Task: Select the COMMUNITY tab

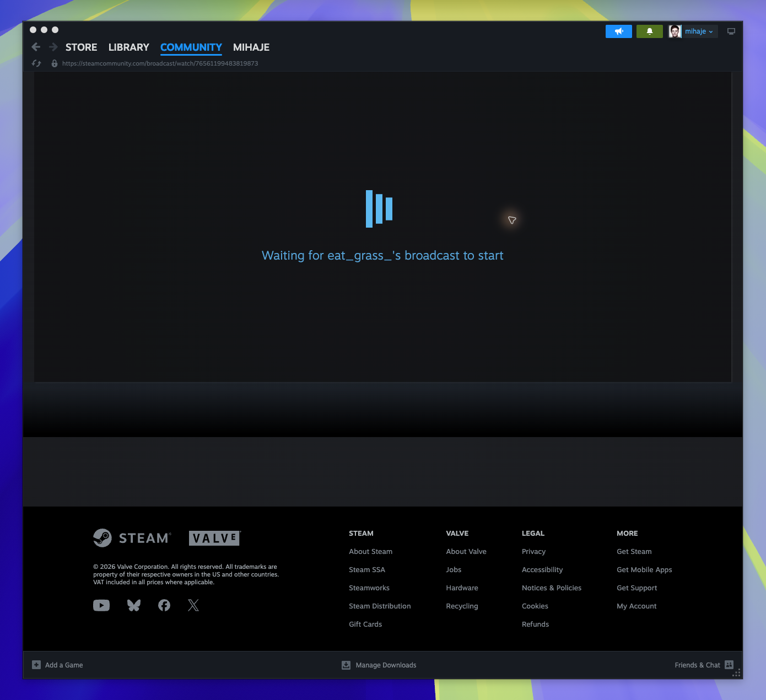Action: click(191, 47)
